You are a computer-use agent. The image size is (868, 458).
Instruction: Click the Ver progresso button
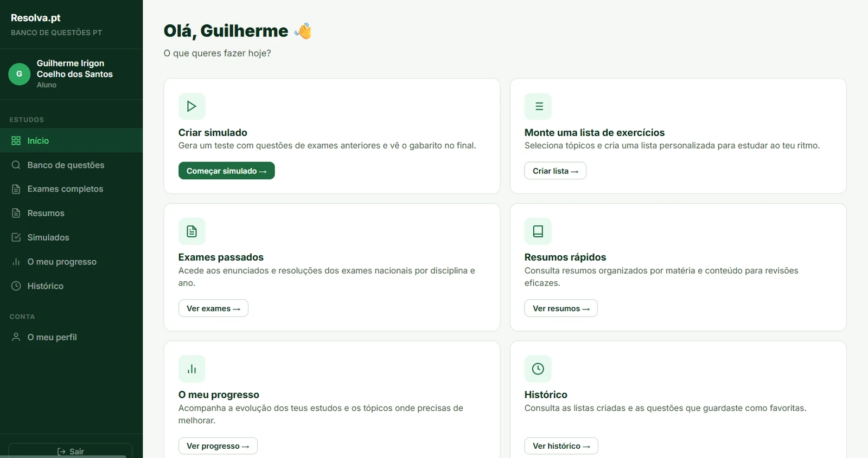coord(218,446)
